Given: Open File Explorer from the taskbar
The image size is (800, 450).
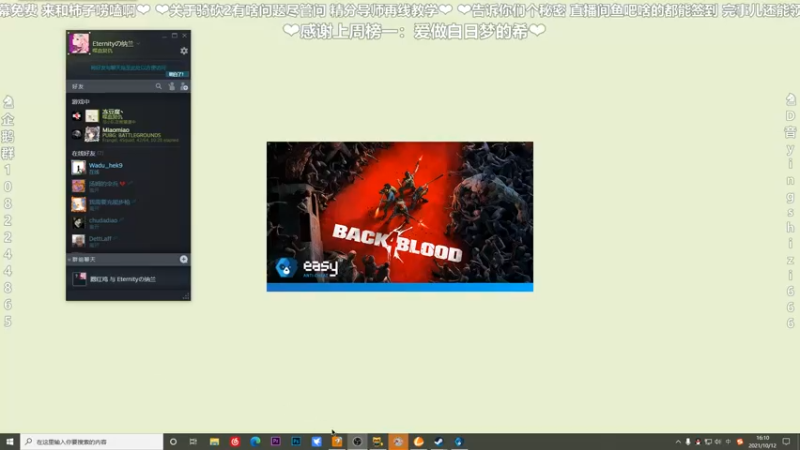Looking at the screenshot, I should coord(214,442).
